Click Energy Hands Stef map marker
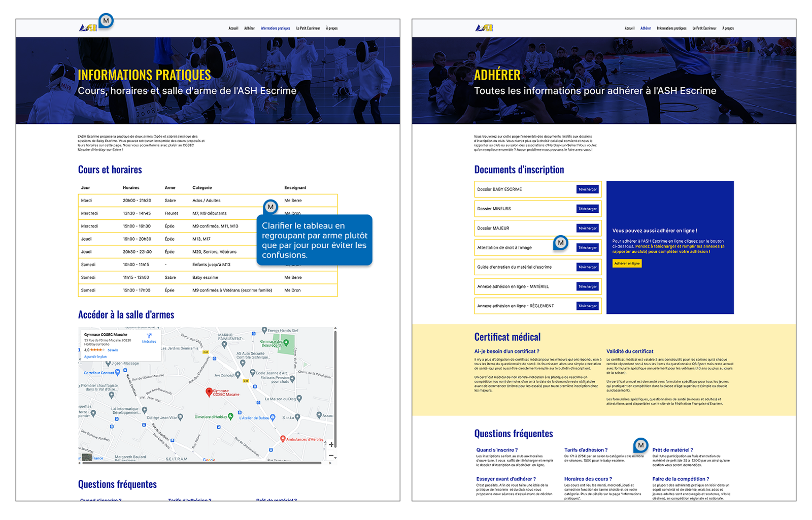 [x=264, y=330]
